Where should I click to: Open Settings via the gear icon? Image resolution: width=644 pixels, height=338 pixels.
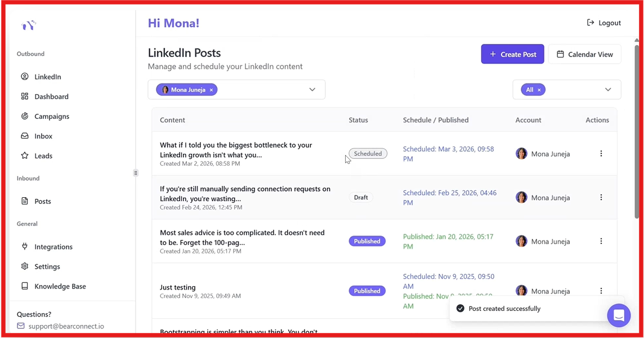pos(24,266)
